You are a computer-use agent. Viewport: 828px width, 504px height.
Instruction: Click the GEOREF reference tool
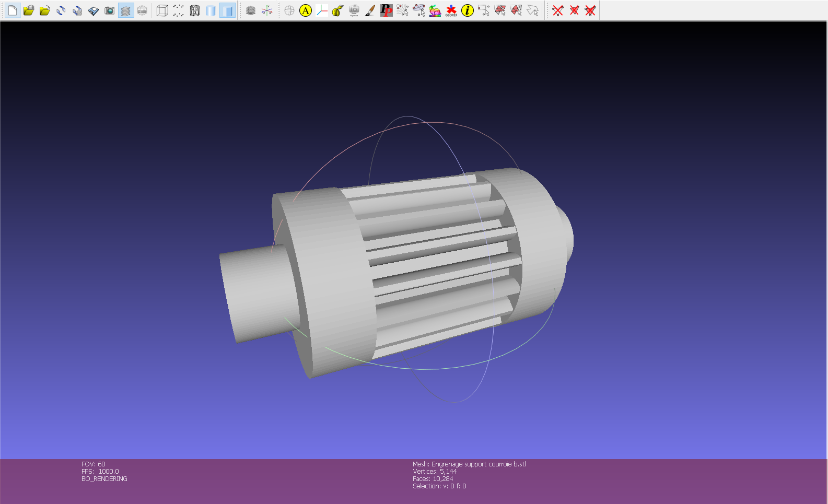pos(451,10)
